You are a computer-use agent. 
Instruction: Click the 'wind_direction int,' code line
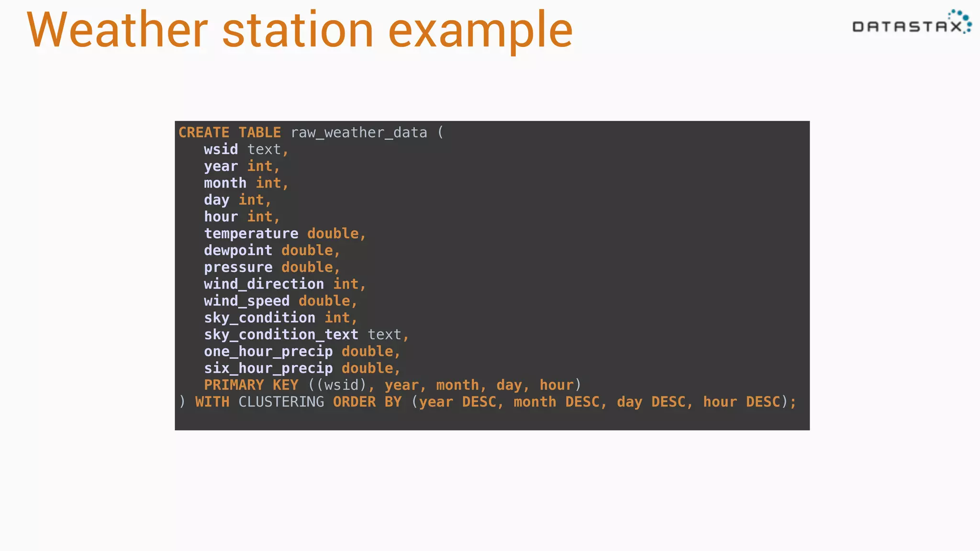[x=285, y=284]
